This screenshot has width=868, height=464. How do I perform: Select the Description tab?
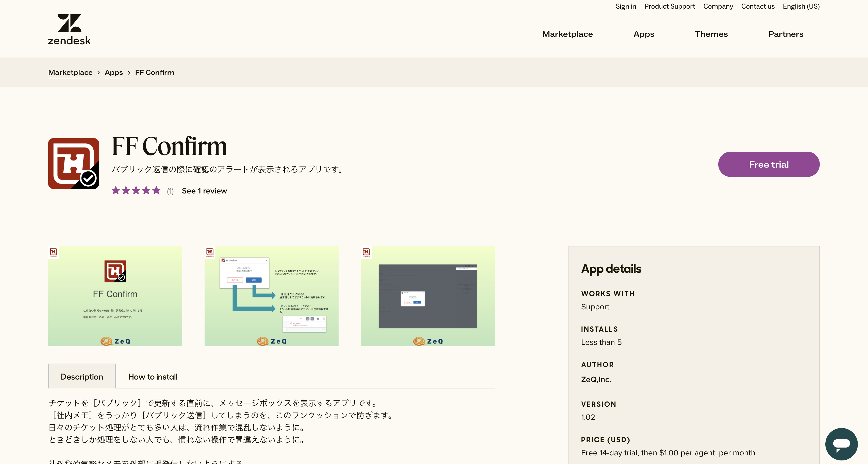82,377
